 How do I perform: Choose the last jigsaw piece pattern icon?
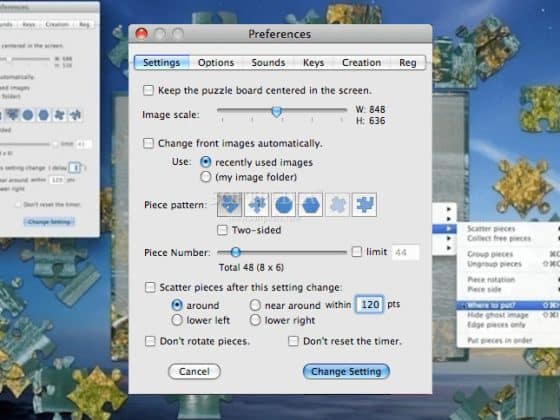tap(364, 205)
